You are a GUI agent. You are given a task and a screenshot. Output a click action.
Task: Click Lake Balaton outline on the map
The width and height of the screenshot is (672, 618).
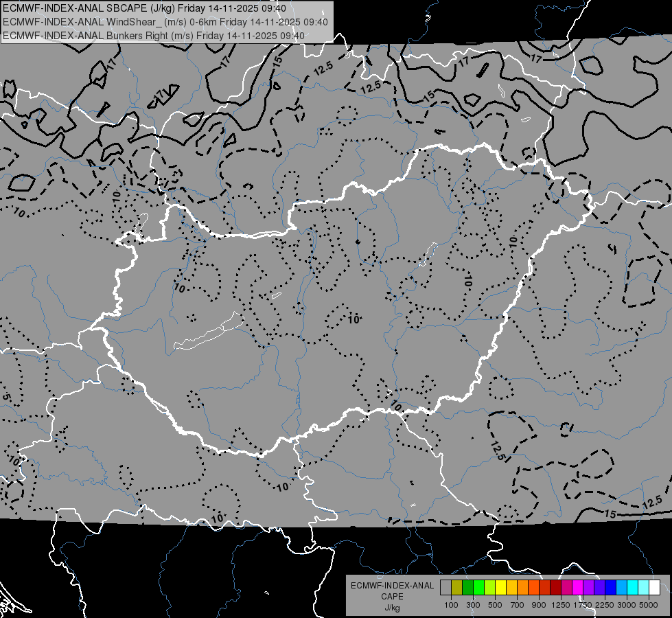click(x=209, y=331)
